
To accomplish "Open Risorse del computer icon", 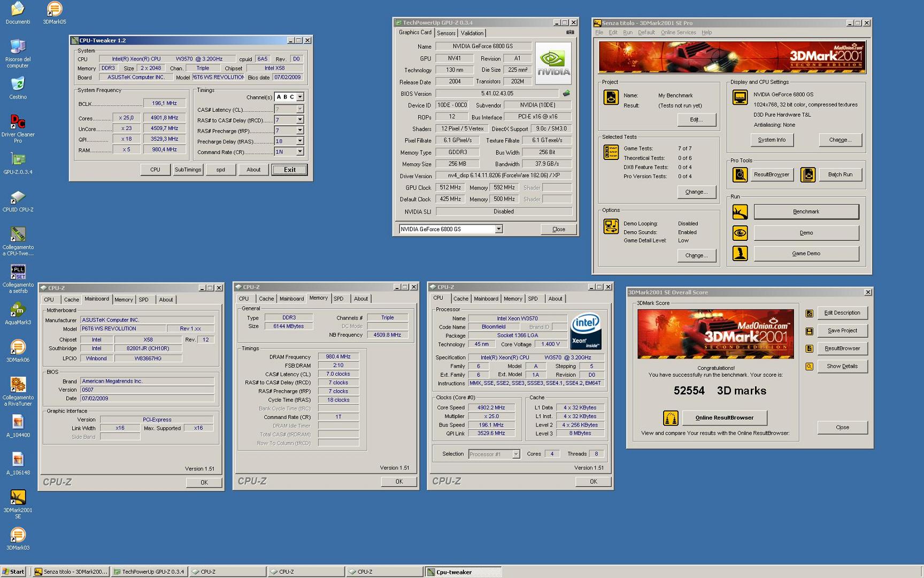I will click(18, 53).
